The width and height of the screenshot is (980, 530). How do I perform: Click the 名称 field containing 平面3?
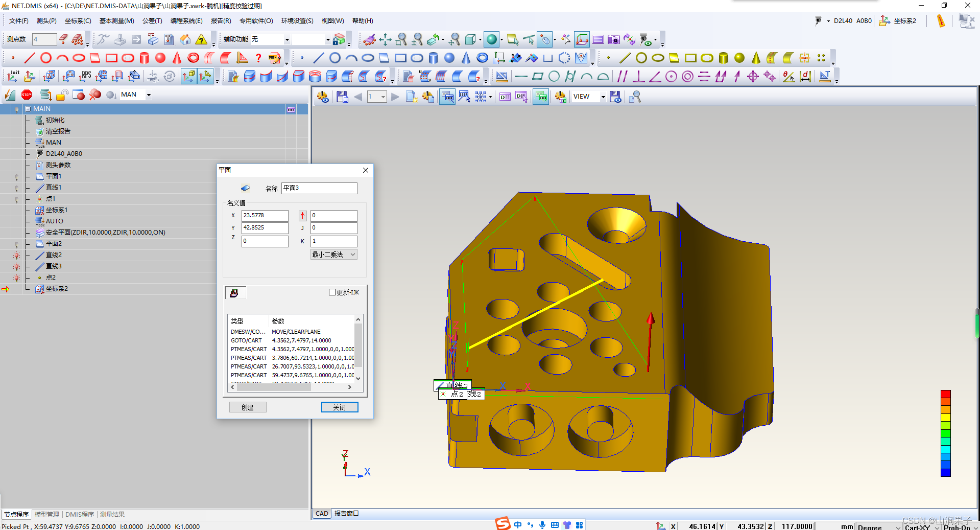tap(319, 188)
